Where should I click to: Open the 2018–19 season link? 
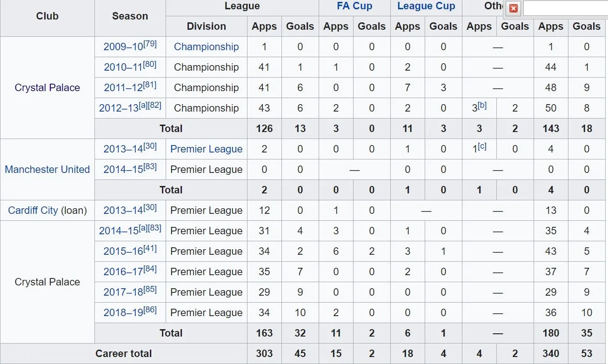123,313
